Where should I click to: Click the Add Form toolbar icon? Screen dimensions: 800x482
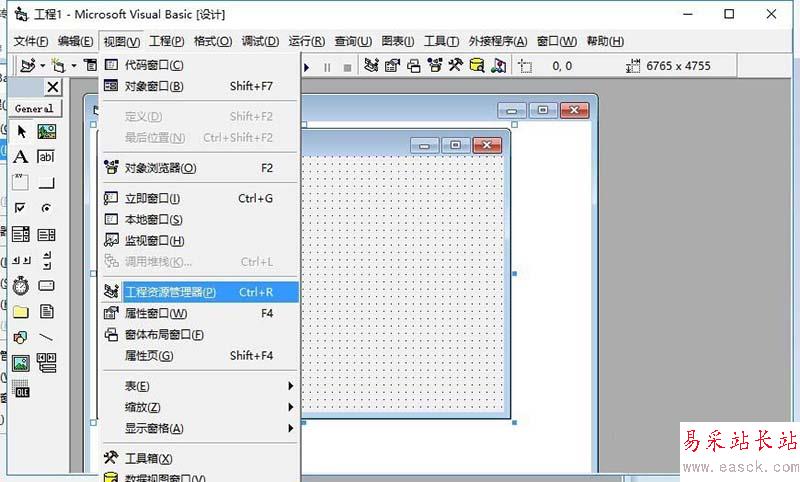[59, 66]
